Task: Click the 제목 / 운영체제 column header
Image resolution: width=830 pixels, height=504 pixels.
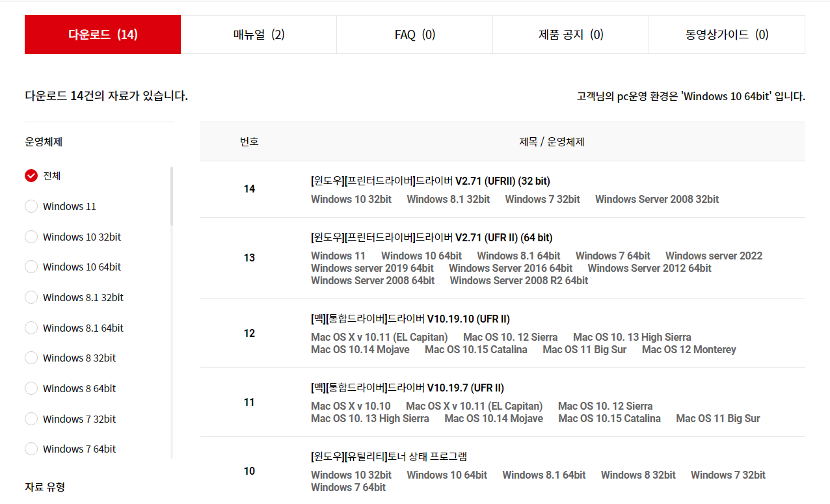Action: click(x=552, y=141)
